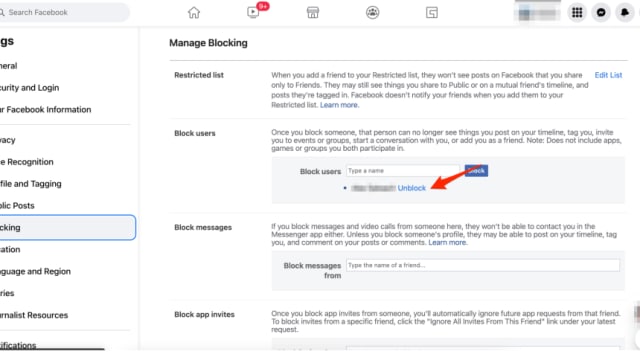This screenshot has width=640, height=360.
Task: Click the Manage Blocking heading
Action: click(x=208, y=43)
